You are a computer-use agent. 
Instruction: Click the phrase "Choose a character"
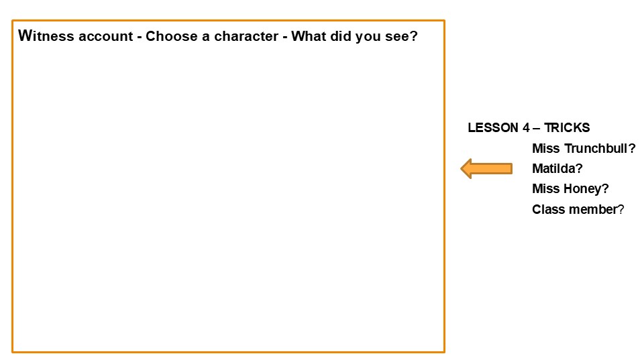212,36
